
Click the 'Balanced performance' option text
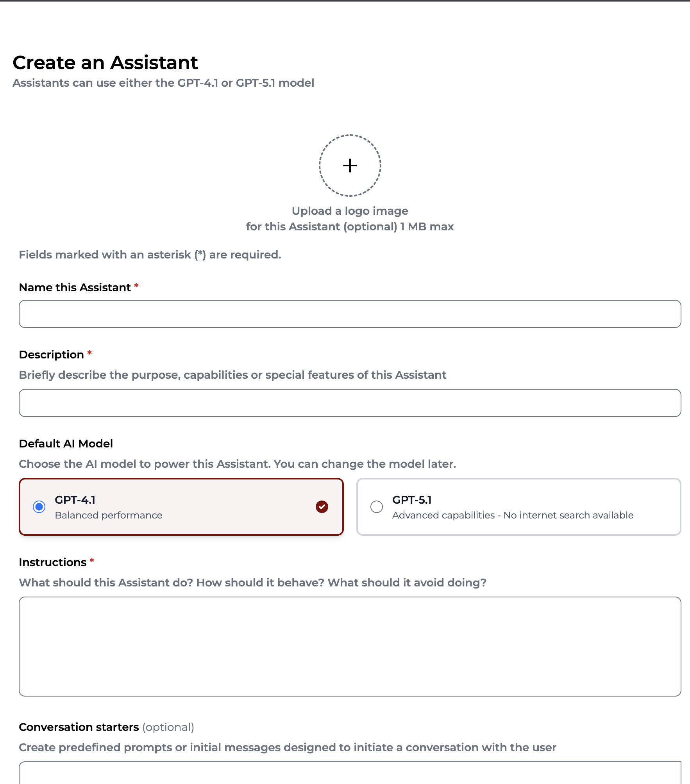click(x=109, y=515)
